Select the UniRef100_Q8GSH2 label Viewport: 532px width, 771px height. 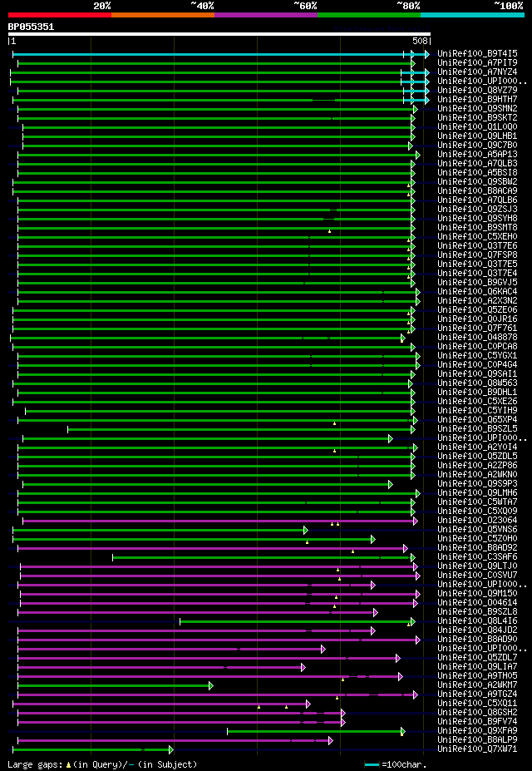(477, 713)
